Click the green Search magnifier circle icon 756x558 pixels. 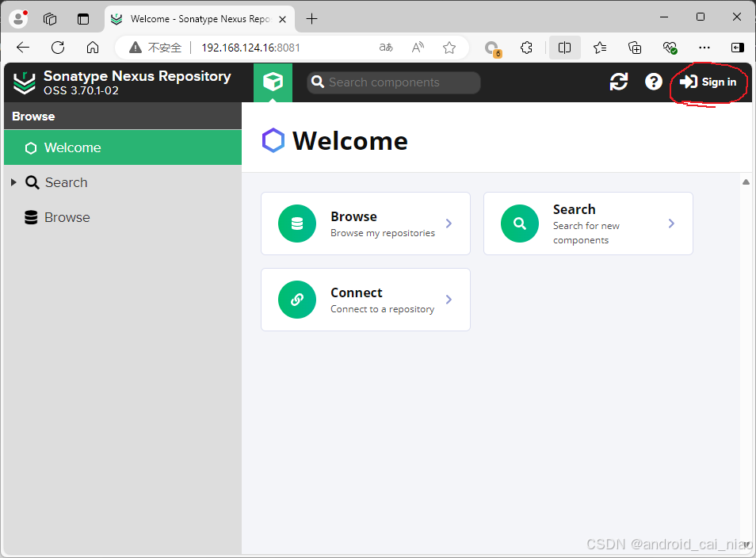[520, 224]
